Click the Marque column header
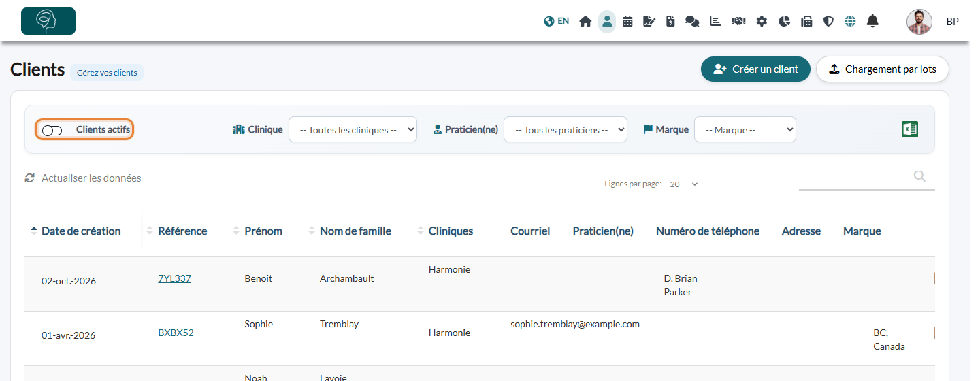980x381 pixels. click(x=862, y=231)
